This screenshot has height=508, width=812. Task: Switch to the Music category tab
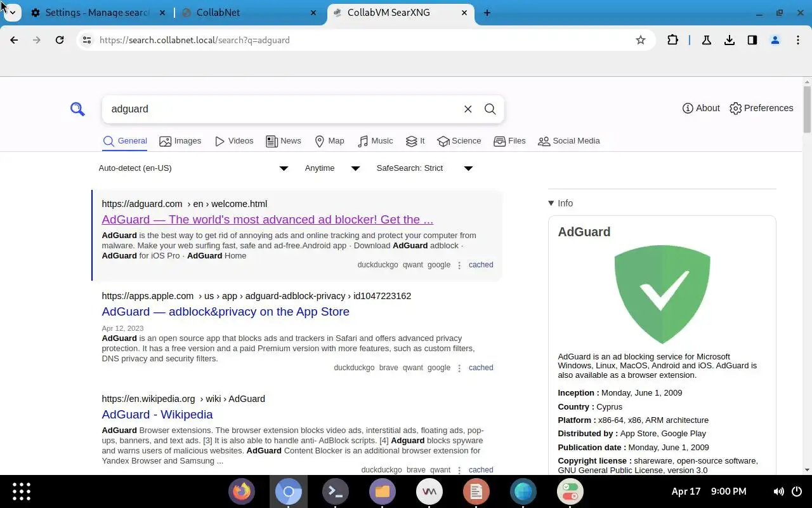coord(375,141)
